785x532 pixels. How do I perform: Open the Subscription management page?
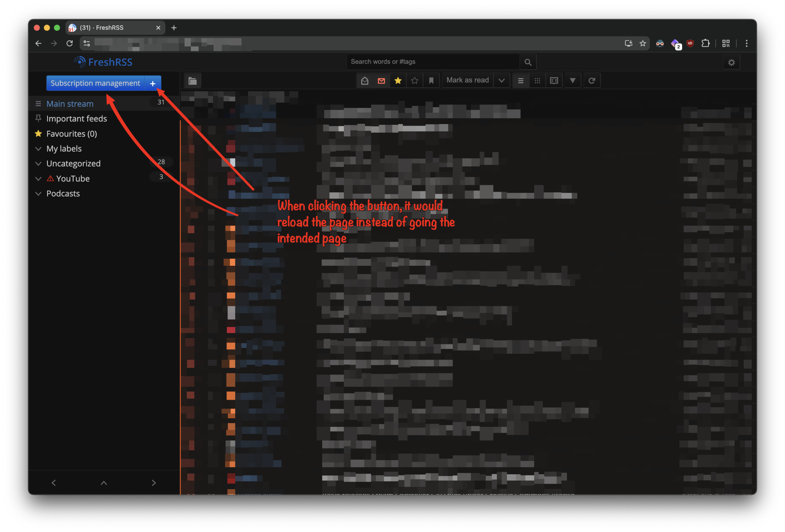click(95, 83)
